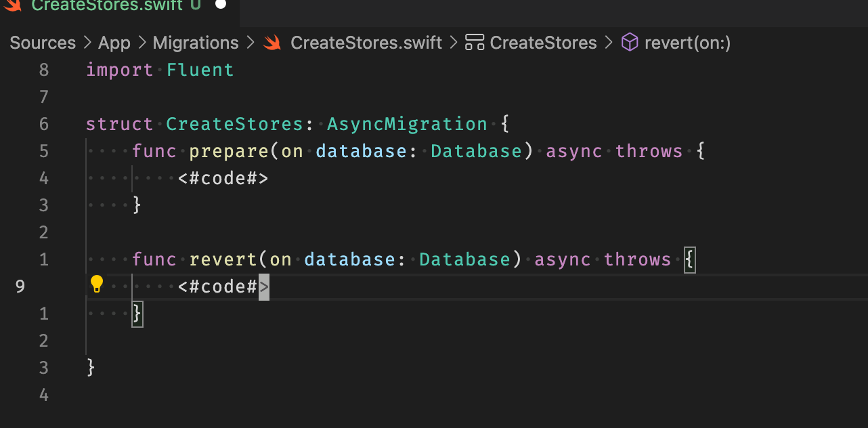This screenshot has height=428, width=868.
Task: Click the struct keyword
Action: 120,124
